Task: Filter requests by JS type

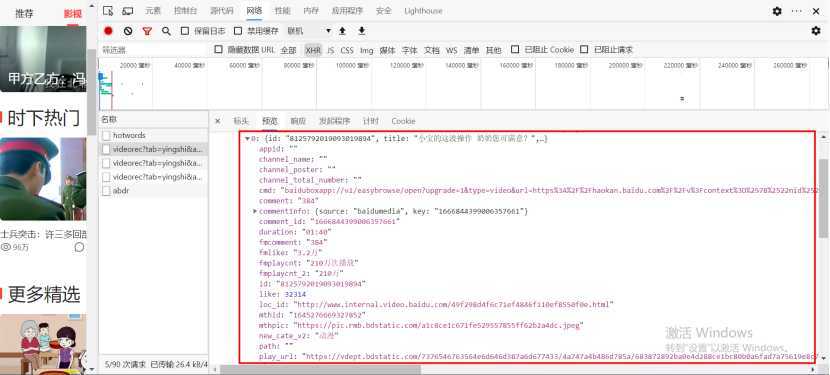Action: pos(330,50)
